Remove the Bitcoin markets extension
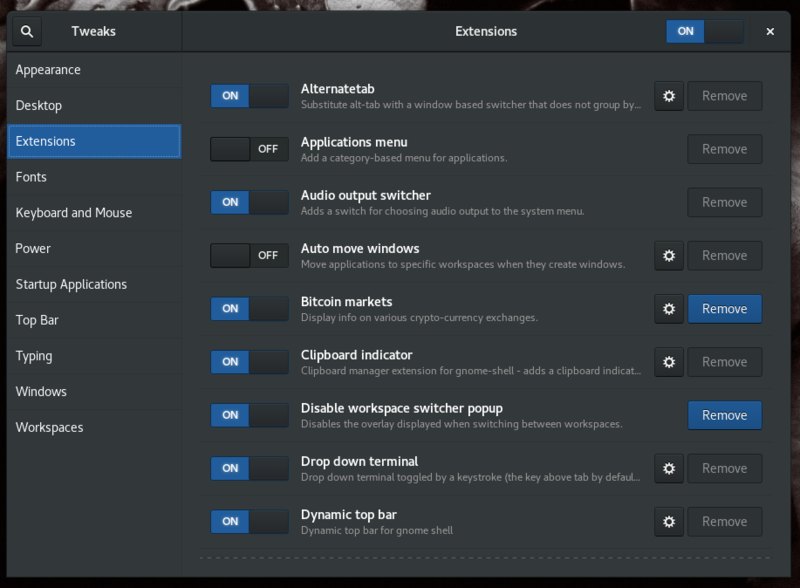Image resolution: width=800 pixels, height=588 pixels. [x=724, y=309]
